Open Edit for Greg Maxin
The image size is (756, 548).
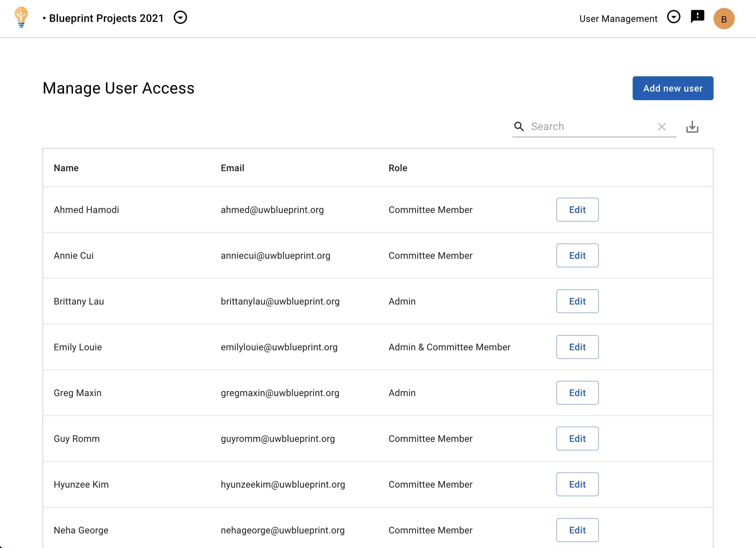(x=577, y=392)
